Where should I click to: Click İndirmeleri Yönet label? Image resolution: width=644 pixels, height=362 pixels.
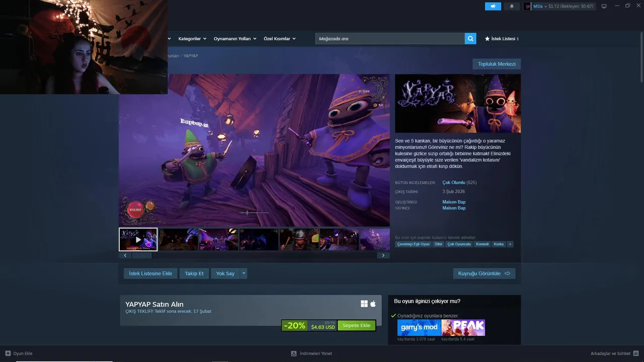click(315, 353)
